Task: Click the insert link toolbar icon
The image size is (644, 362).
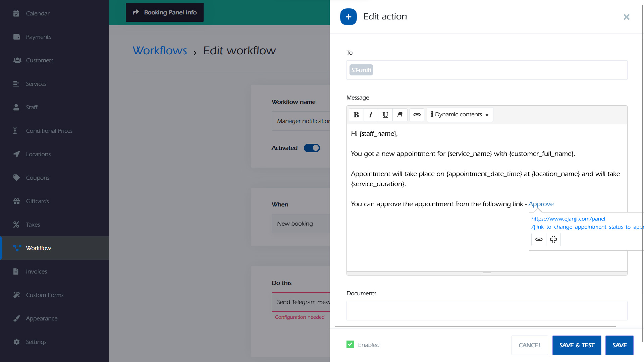Action: pos(417,115)
